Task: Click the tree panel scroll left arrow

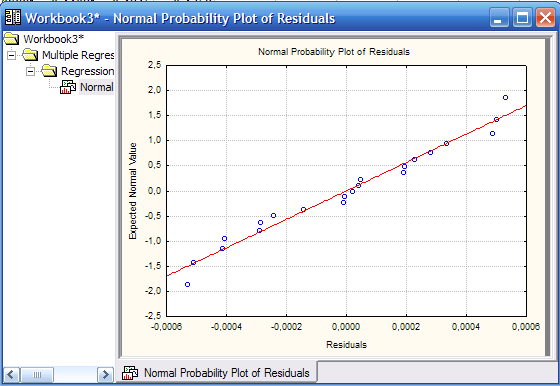Action: pyautogui.click(x=11, y=375)
